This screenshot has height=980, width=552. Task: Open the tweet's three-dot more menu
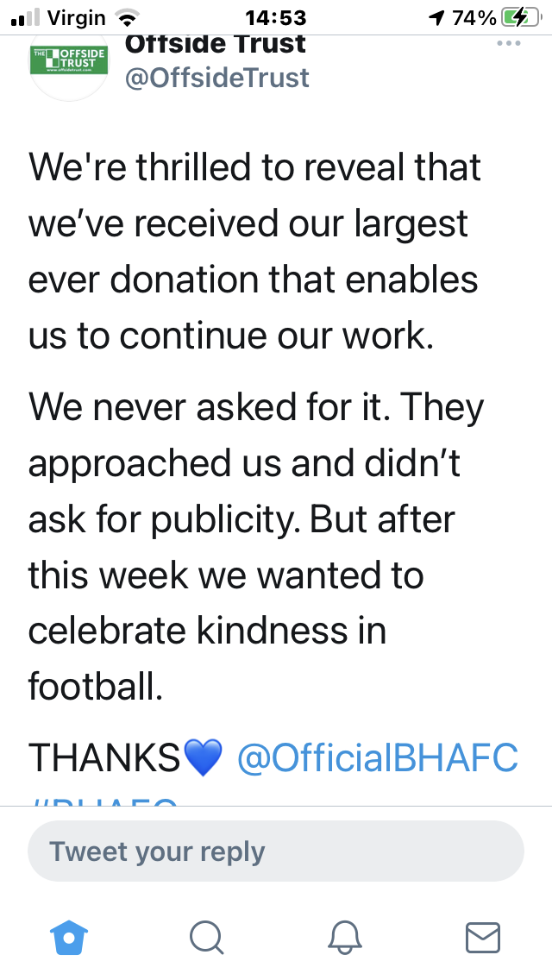[508, 44]
